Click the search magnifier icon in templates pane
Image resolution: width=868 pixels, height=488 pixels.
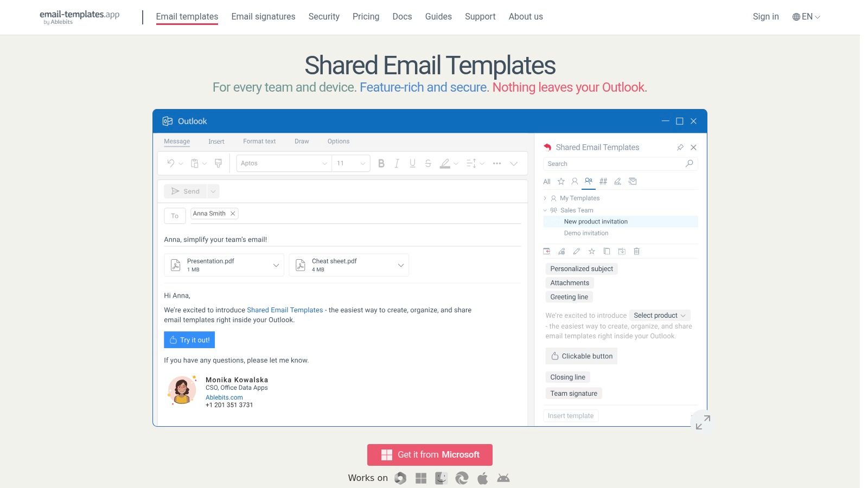(690, 163)
